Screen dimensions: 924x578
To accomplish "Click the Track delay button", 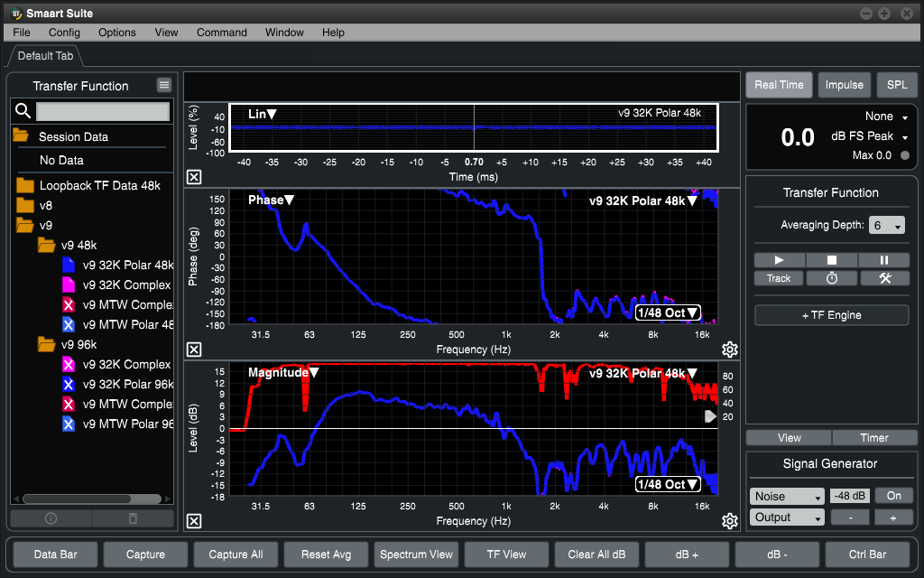I will [x=779, y=278].
